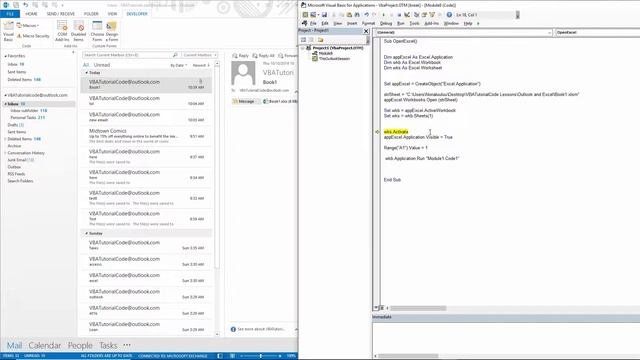Switch to People view

click(x=80, y=345)
